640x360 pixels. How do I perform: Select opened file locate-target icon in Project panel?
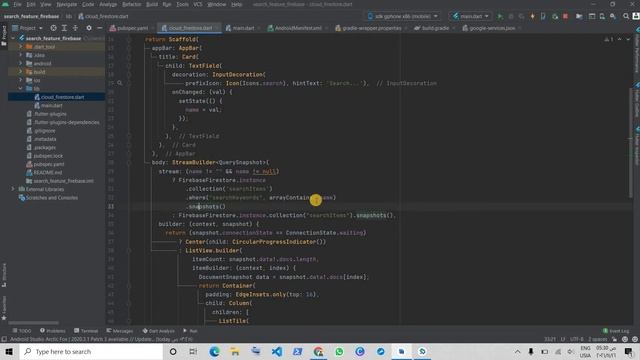(53, 28)
